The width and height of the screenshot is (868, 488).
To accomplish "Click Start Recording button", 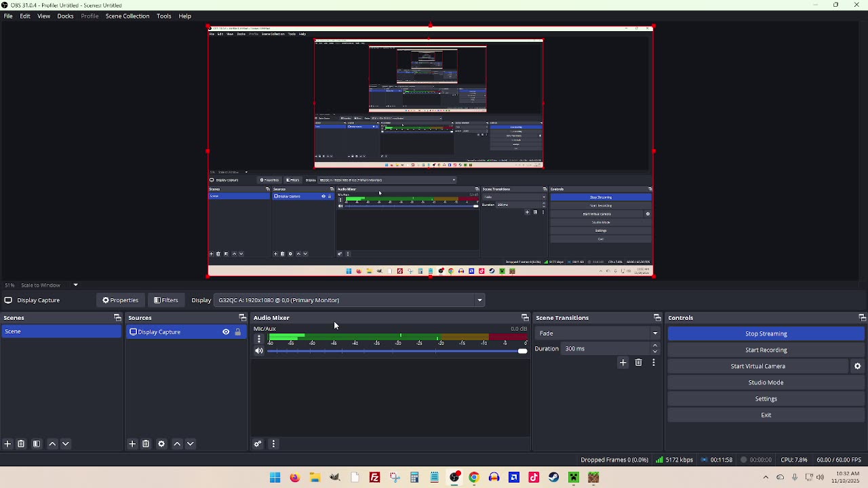I will 766,350.
